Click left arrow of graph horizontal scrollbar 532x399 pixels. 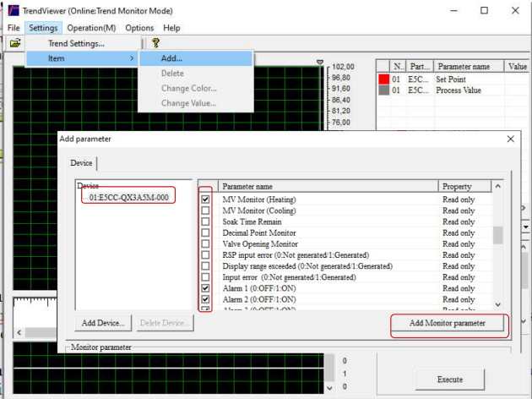click(19, 332)
